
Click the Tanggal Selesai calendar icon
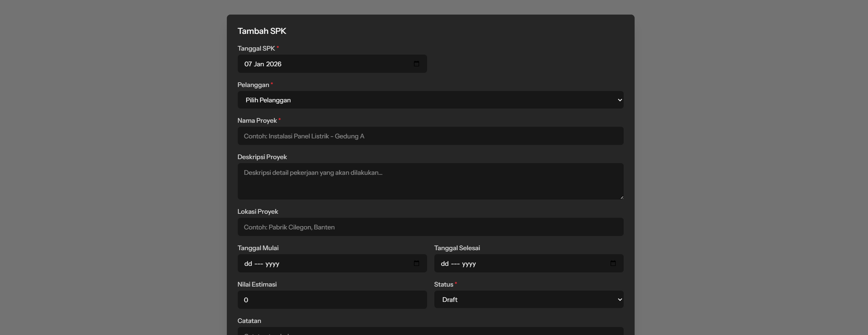tap(613, 263)
